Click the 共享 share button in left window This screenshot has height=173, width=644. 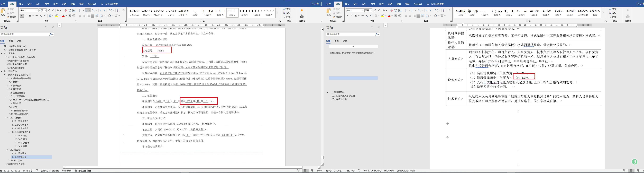(316, 4)
